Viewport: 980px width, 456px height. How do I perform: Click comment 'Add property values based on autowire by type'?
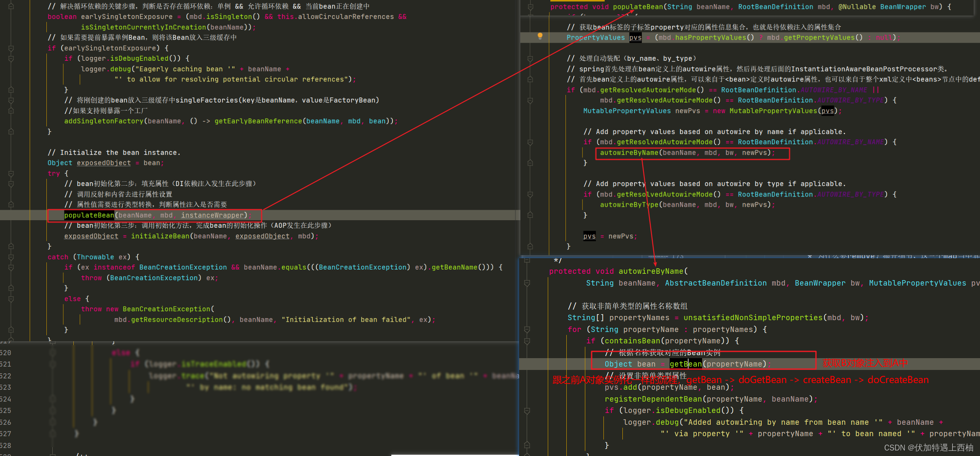(x=715, y=184)
